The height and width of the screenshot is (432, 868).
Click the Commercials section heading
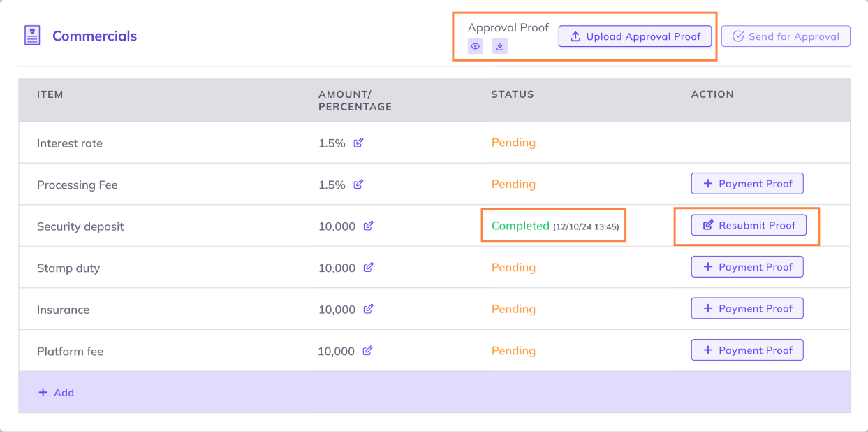click(x=94, y=36)
